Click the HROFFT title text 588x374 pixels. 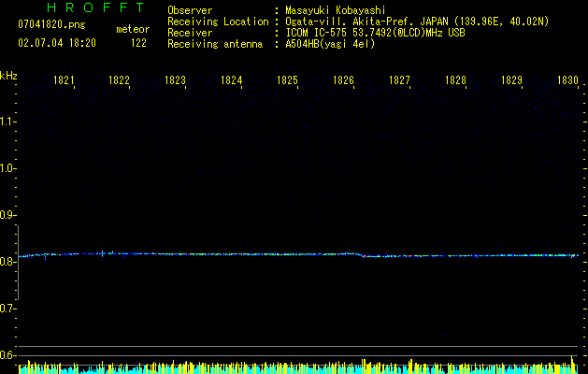tap(95, 7)
